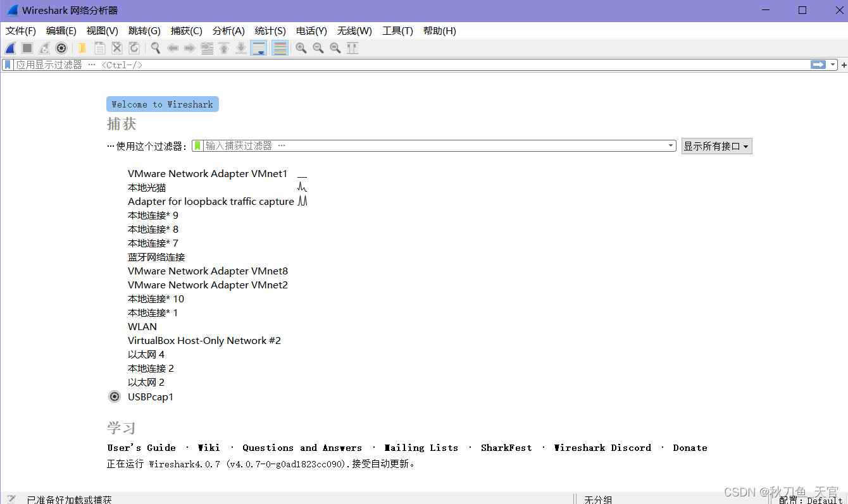Open the Wiki link

[x=209, y=448]
